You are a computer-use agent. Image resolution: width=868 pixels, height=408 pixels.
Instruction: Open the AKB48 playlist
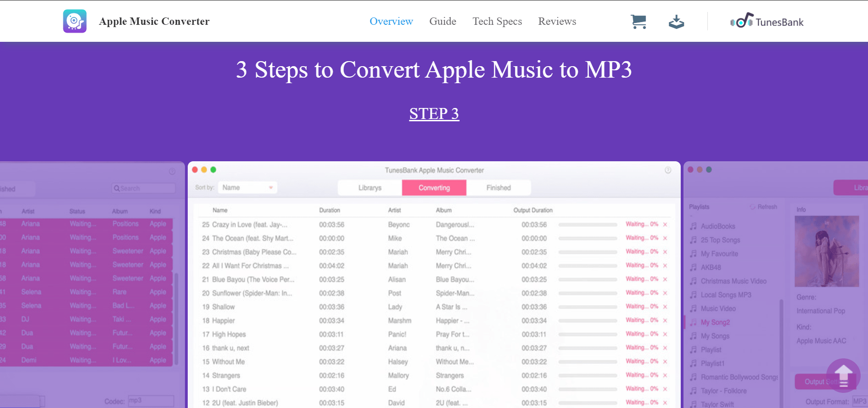pos(711,267)
